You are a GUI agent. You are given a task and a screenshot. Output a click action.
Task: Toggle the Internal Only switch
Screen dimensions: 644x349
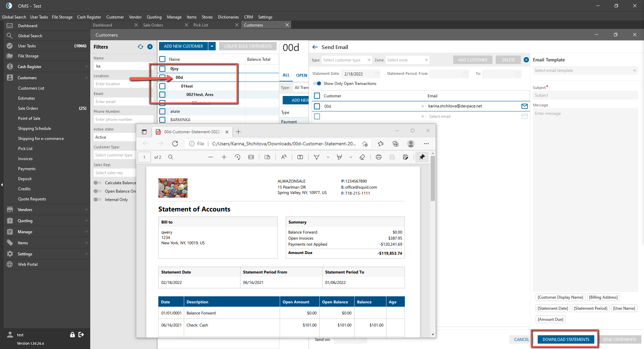(98, 200)
